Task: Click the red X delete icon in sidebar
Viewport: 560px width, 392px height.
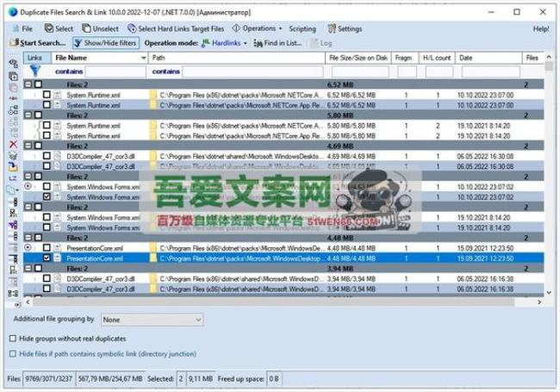Action: (13, 144)
